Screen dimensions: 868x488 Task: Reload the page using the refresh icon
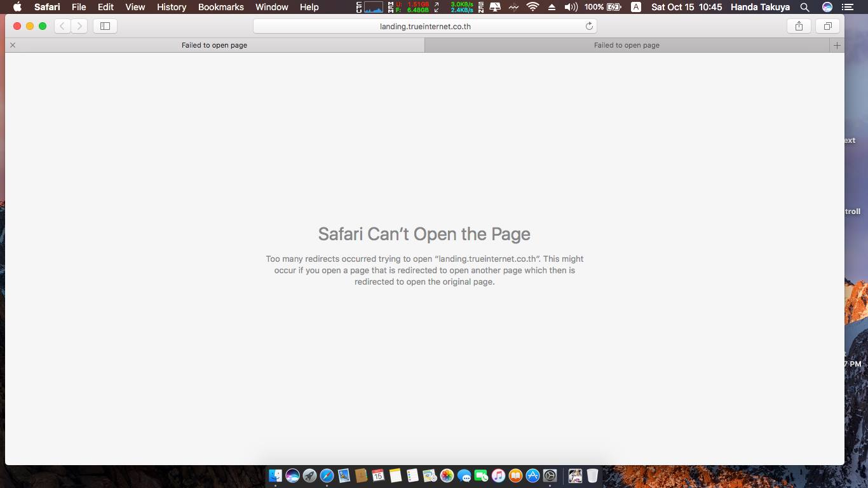589,26
